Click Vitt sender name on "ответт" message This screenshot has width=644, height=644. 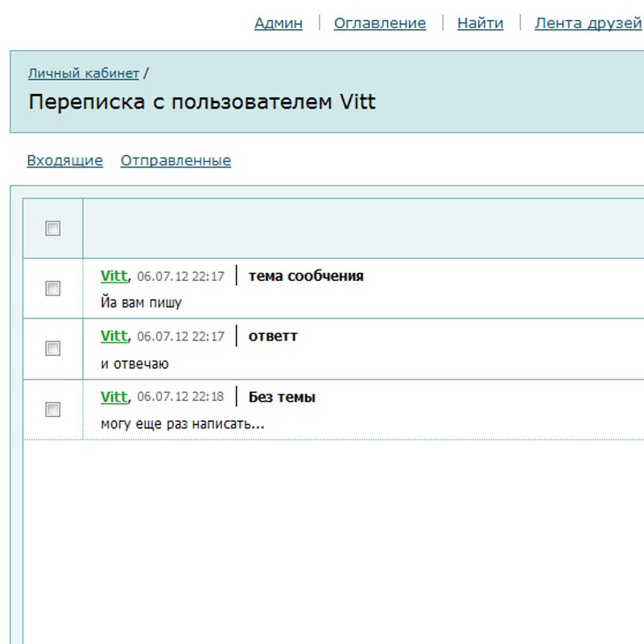click(x=114, y=336)
